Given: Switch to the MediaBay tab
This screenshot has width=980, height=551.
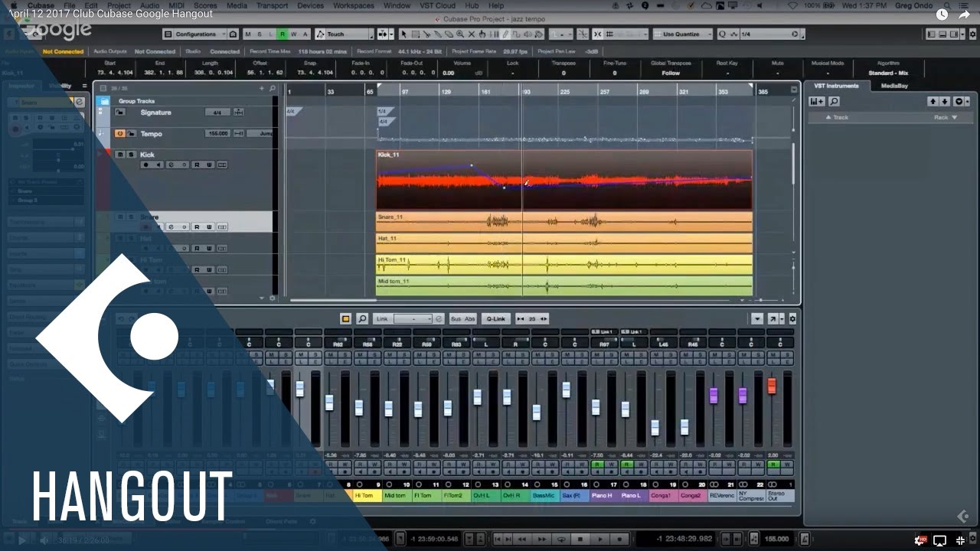Looking at the screenshot, I should click(x=893, y=86).
